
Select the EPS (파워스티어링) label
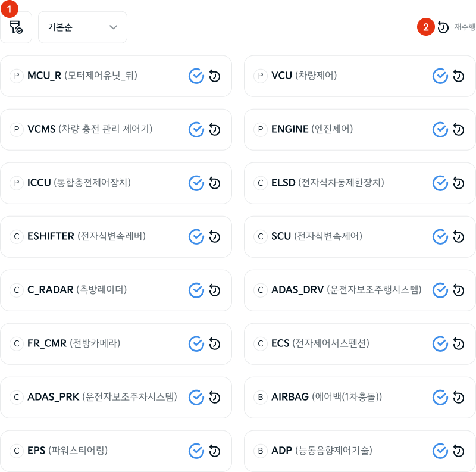(67, 451)
